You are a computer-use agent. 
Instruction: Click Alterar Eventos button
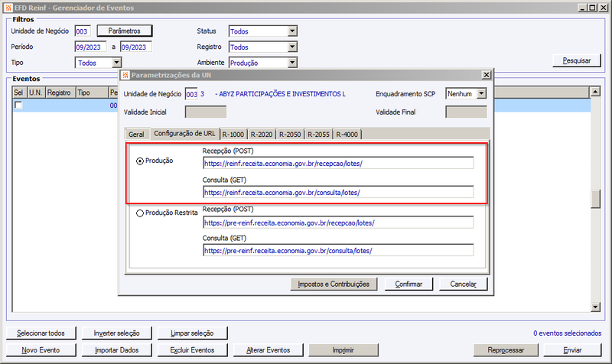(269, 350)
